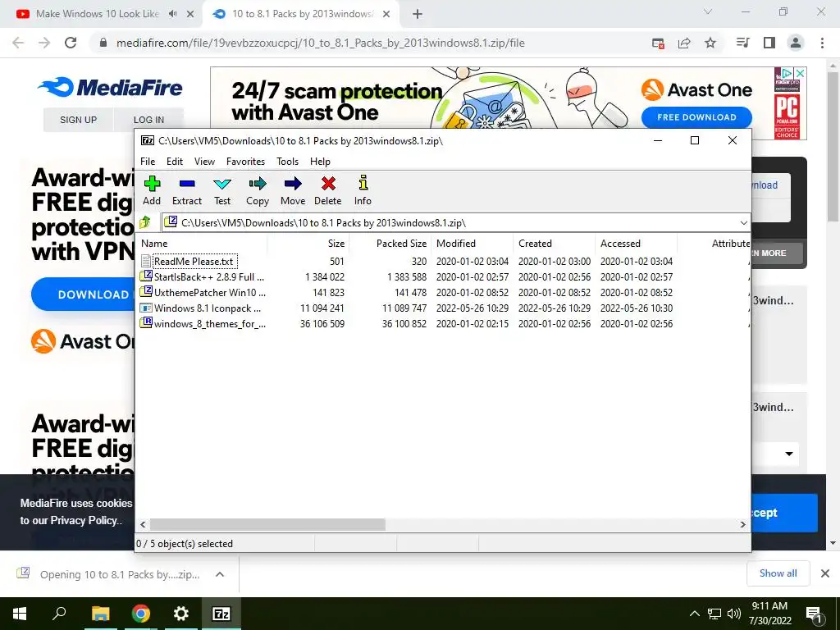This screenshot has height=630, width=840.
Task: Close the Chrome downloads bar
Action: [x=825, y=573]
